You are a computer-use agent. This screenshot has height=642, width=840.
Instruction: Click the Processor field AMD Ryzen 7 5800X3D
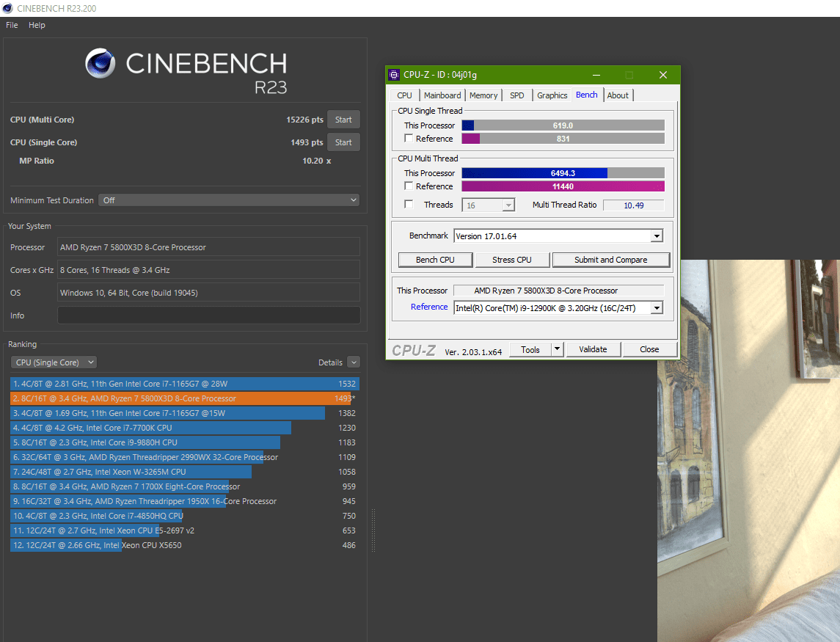(x=209, y=247)
